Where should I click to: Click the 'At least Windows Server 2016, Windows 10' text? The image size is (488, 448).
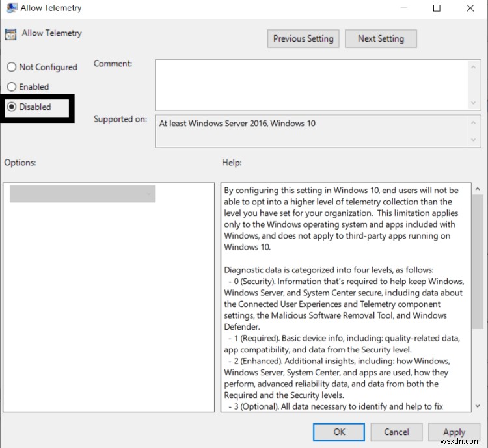tap(237, 124)
